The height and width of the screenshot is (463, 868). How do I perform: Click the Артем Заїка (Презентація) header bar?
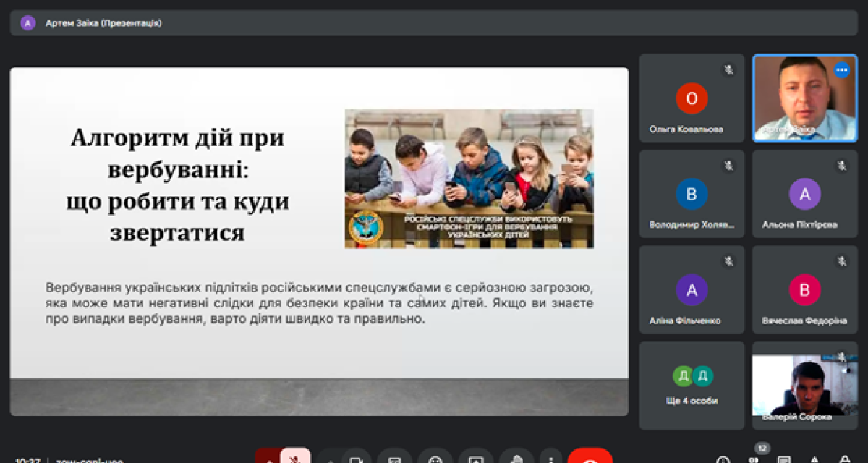click(434, 22)
